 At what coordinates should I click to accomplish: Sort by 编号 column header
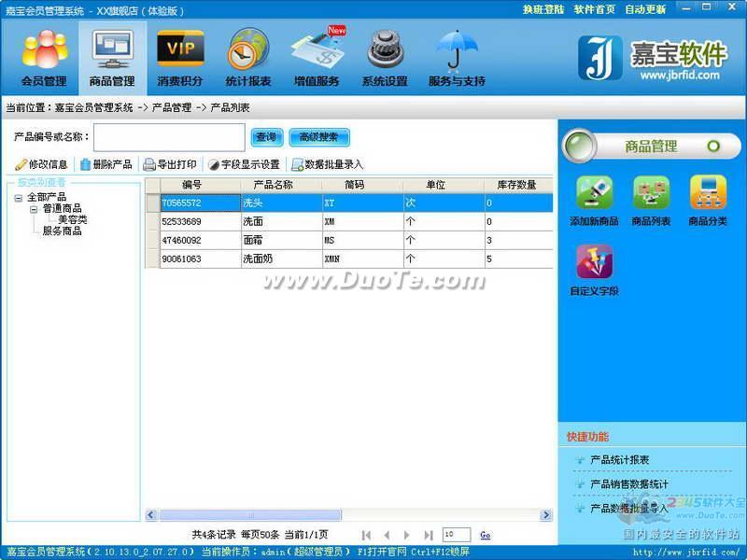tap(201, 185)
